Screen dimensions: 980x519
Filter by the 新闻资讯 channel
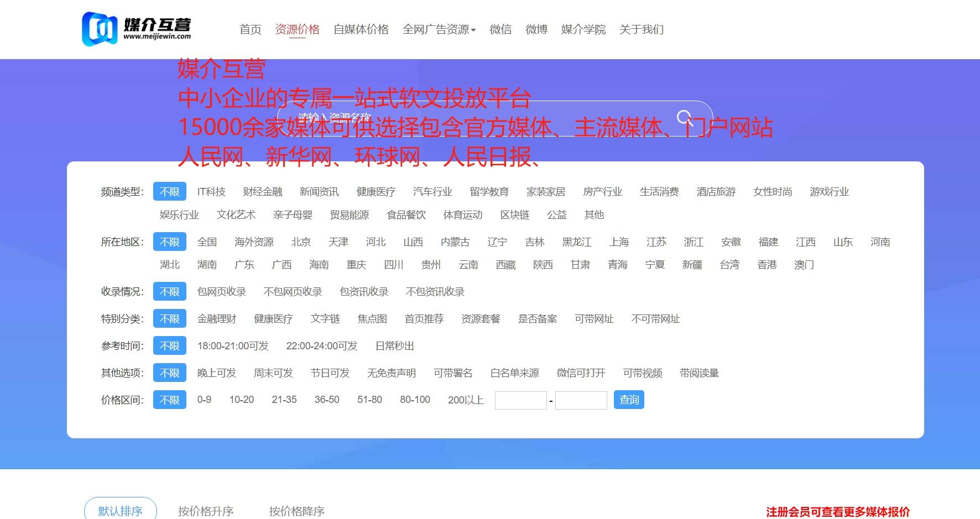pos(319,192)
